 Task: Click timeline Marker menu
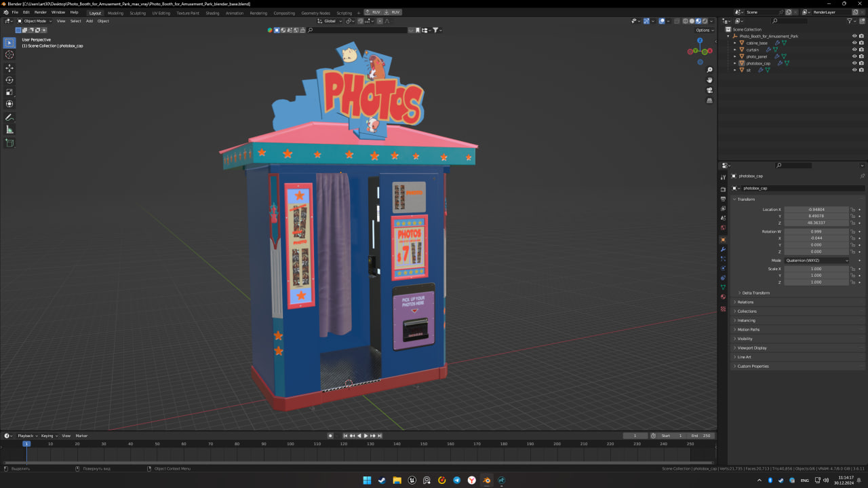click(81, 436)
